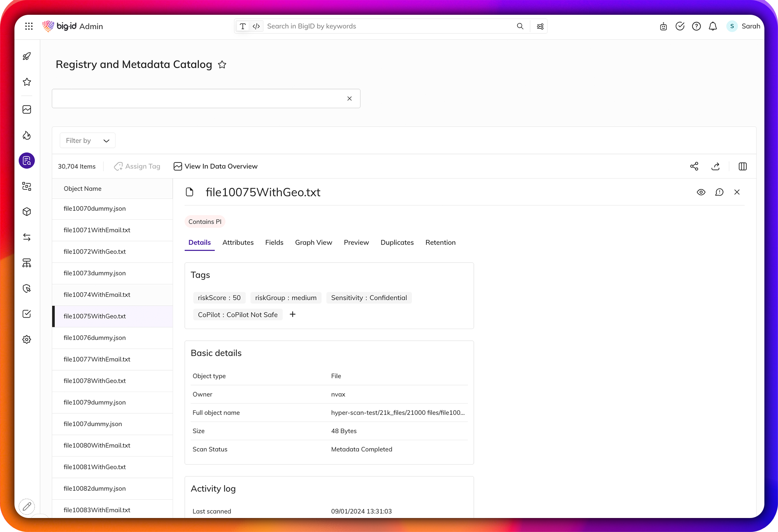Select file10078WithGeo.txt in the list

pyautogui.click(x=95, y=381)
